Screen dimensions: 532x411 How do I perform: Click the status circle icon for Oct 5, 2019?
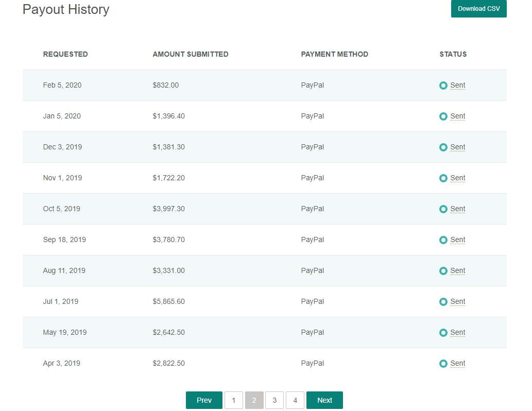443,209
